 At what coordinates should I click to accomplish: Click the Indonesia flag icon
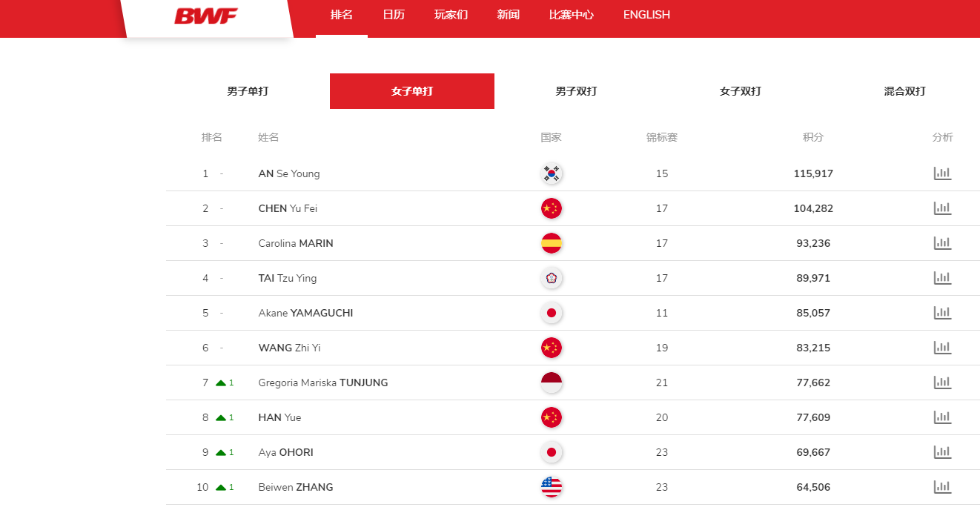click(552, 382)
